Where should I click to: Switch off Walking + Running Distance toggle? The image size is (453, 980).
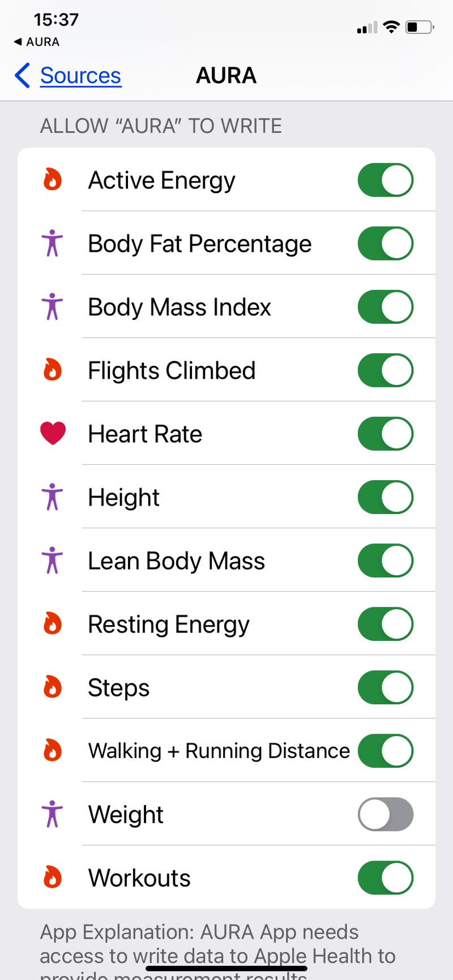pos(385,751)
